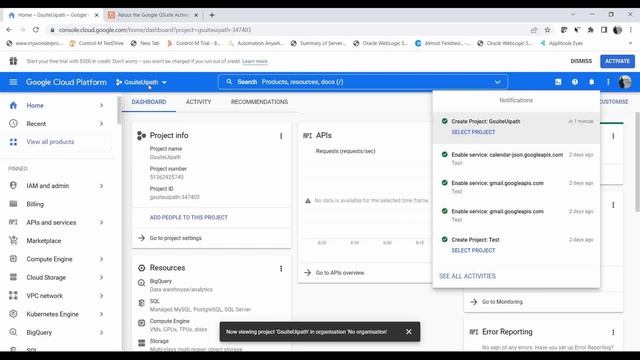
Task: Expand the Home submenu chevron
Action: click(x=101, y=105)
